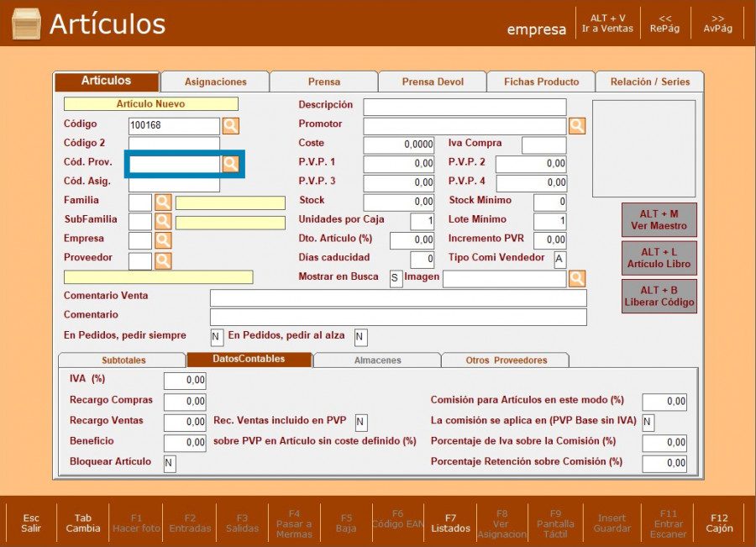Toggle the Mostrar en Busca S box
The height and width of the screenshot is (547, 756).
tap(396, 278)
